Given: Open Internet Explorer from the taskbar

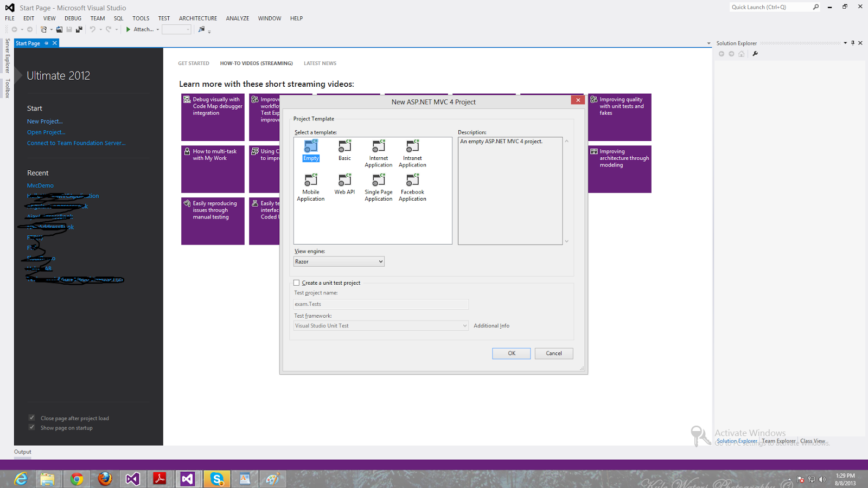Looking at the screenshot, I should pyautogui.click(x=21, y=479).
